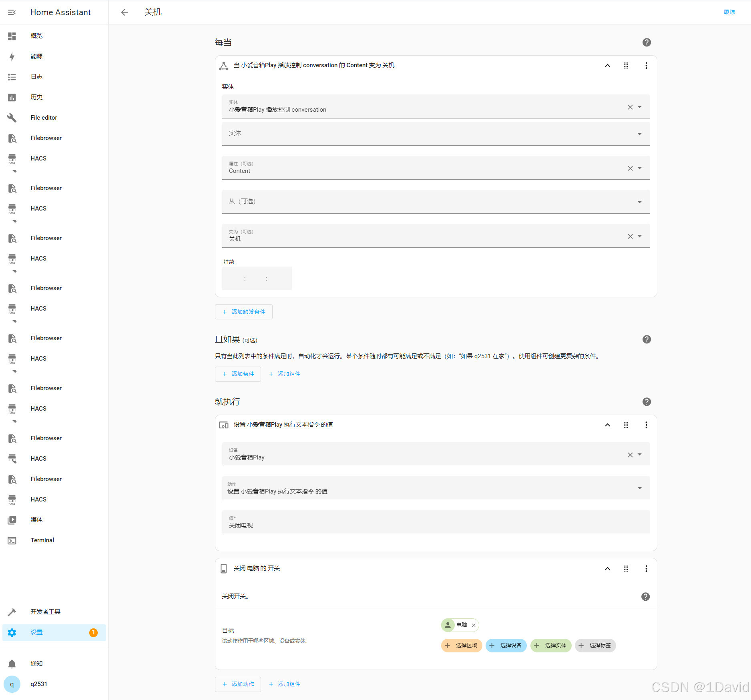This screenshot has width=751, height=700.
Task: Open the Terminal sidebar icon
Action: point(12,540)
